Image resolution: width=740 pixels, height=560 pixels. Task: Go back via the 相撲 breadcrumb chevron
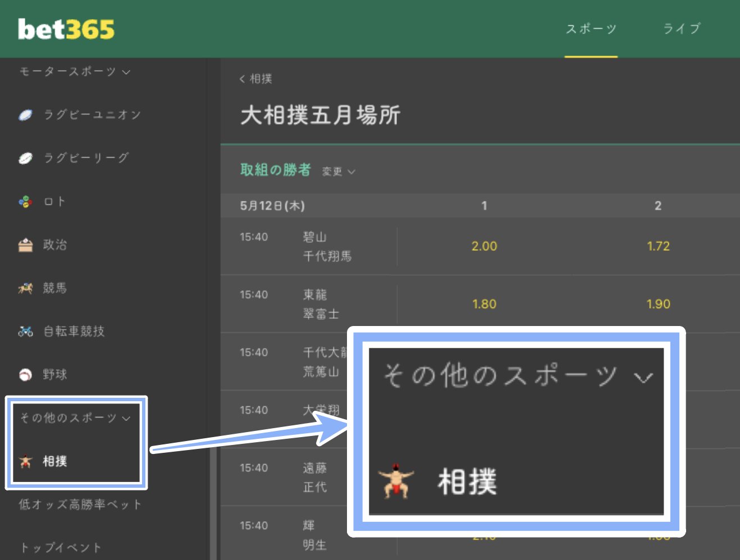[x=243, y=79]
